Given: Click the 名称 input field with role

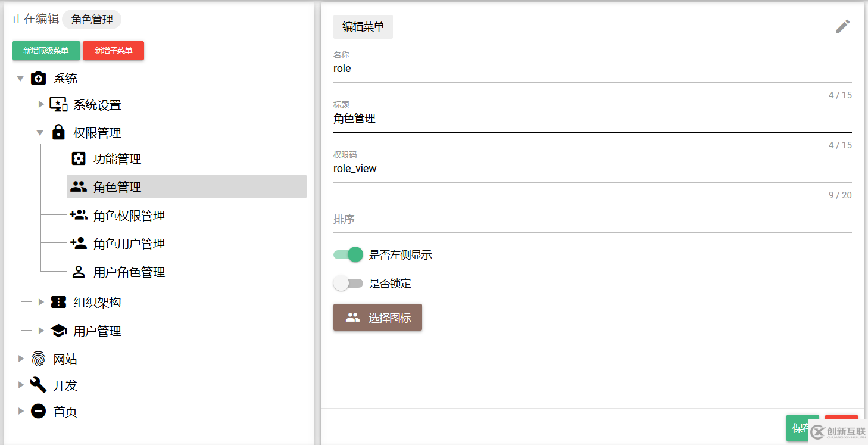Looking at the screenshot, I should pyautogui.click(x=592, y=69).
